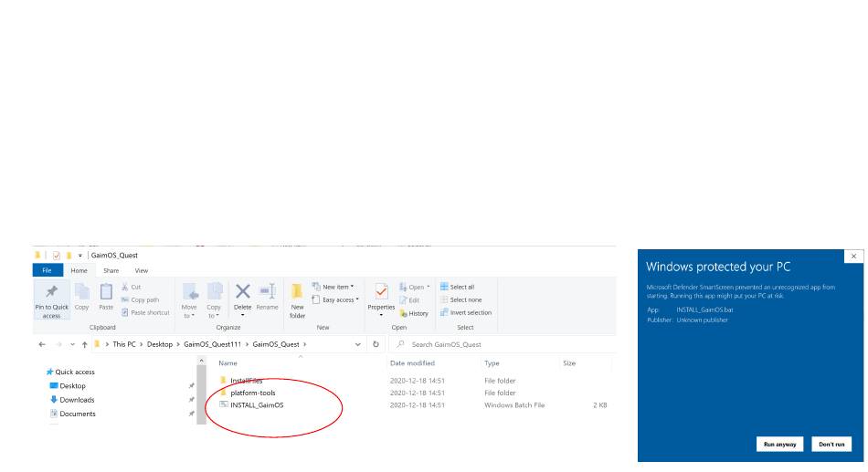This screenshot has width=868, height=472.
Task: Click the InstallFiles folder icon
Action: [224, 380]
